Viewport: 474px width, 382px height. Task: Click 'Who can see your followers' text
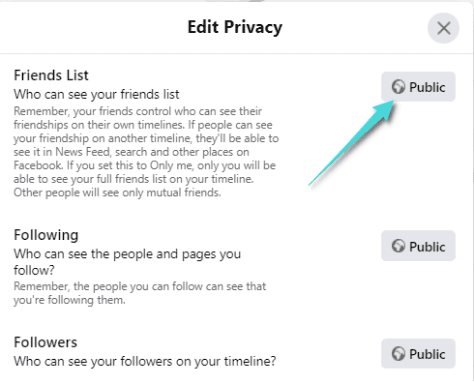145,361
